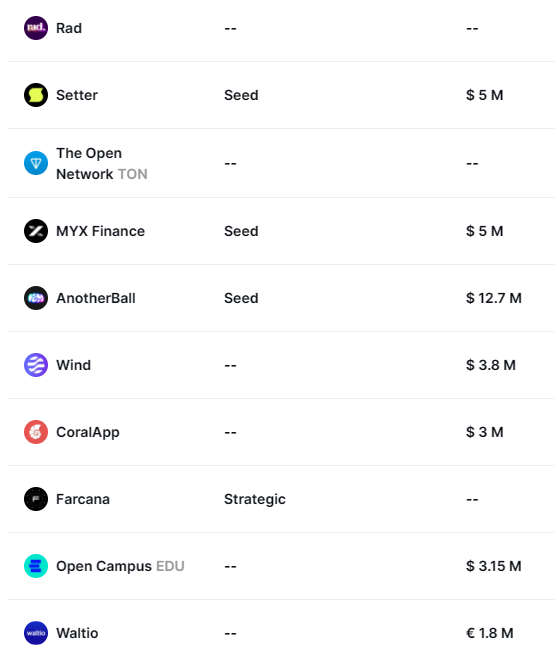Click the Farcana black logo icon
The image size is (555, 665).
click(36, 499)
